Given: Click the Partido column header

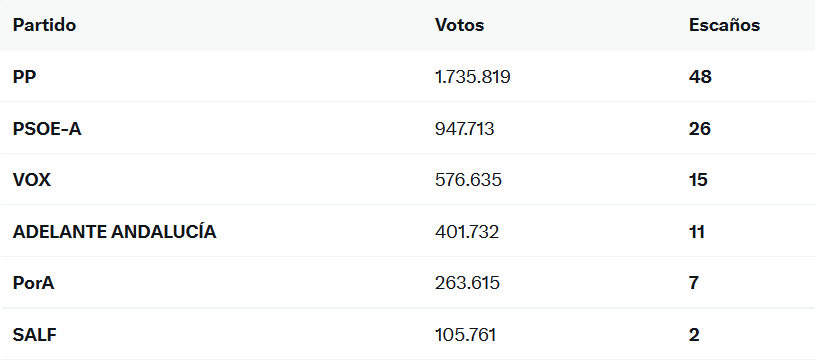Looking at the screenshot, I should pyautogui.click(x=44, y=25).
